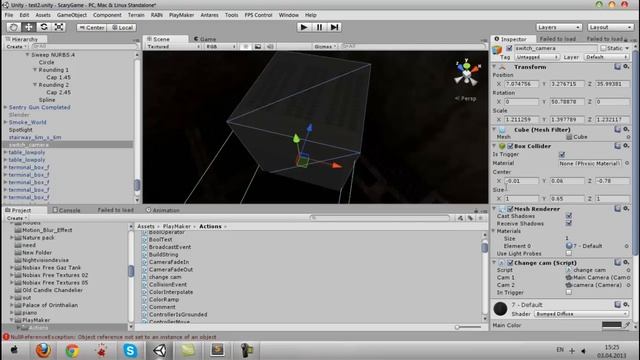The height and width of the screenshot is (360, 640).
Task: Open Firefox from the taskbar
Action: (43, 350)
